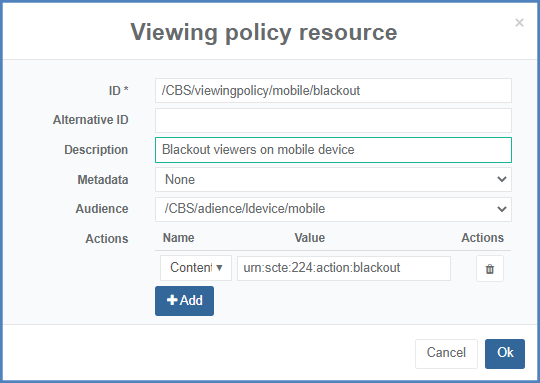540x383 pixels.
Task: Click the Viewing policy resource title
Action: tap(264, 32)
